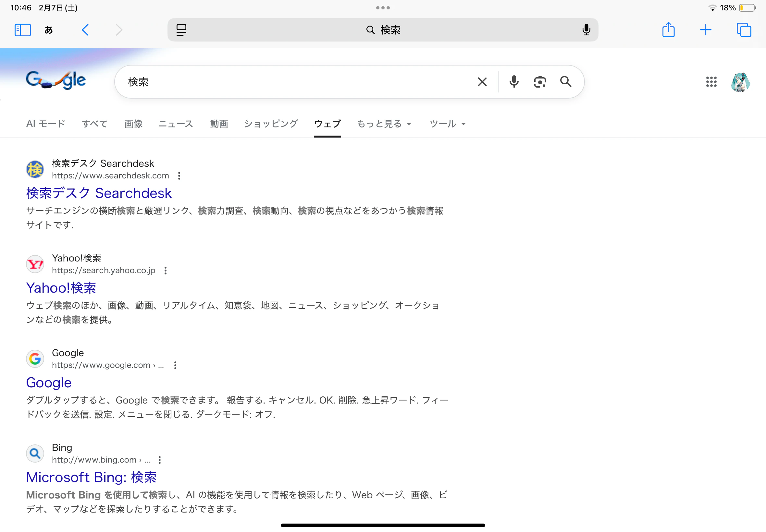766x532 pixels.
Task: Click the https://www.searchdesk.com URL
Action: click(110, 176)
